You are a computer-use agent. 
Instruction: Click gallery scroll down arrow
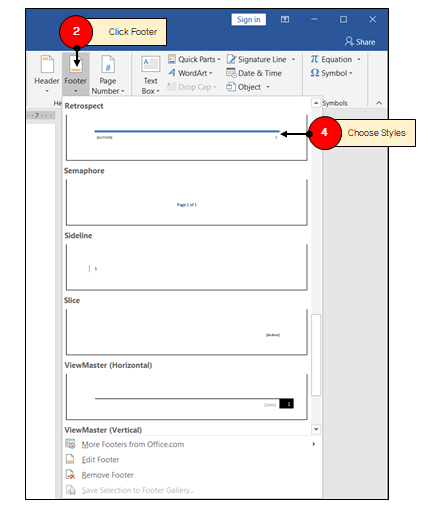click(316, 429)
